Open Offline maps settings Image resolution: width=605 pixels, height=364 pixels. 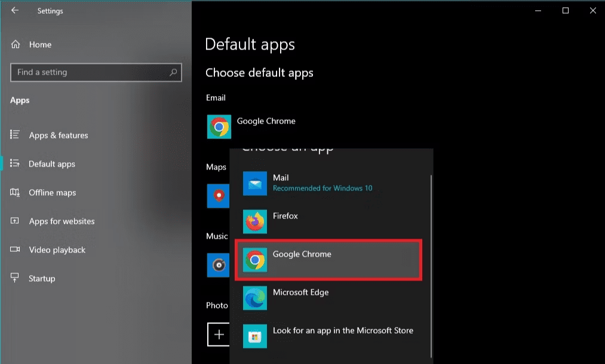tap(53, 193)
